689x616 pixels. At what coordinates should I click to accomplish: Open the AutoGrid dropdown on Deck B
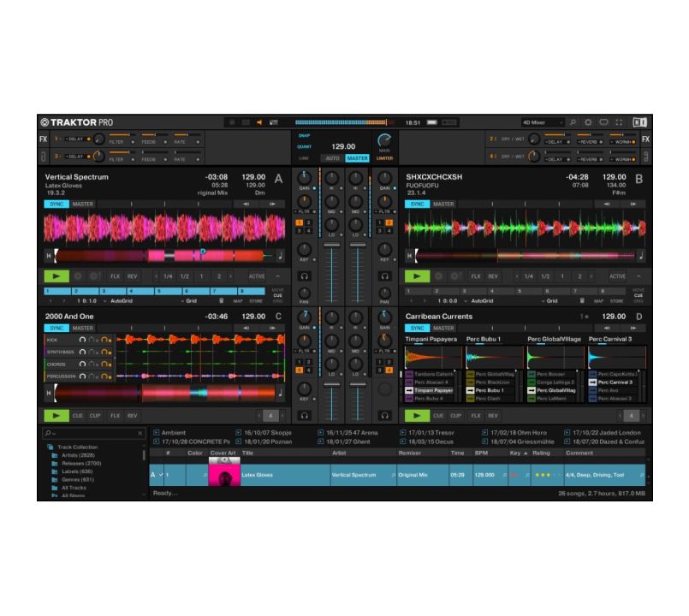479,301
